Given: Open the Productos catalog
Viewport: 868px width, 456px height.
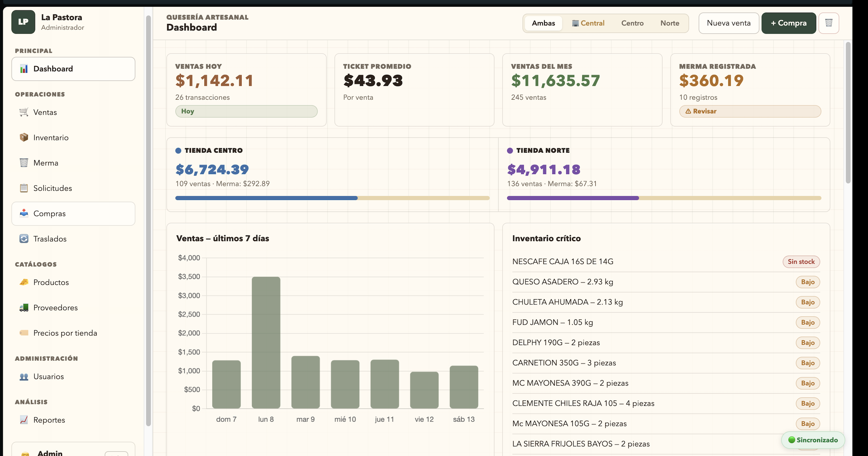Looking at the screenshot, I should pos(73,282).
